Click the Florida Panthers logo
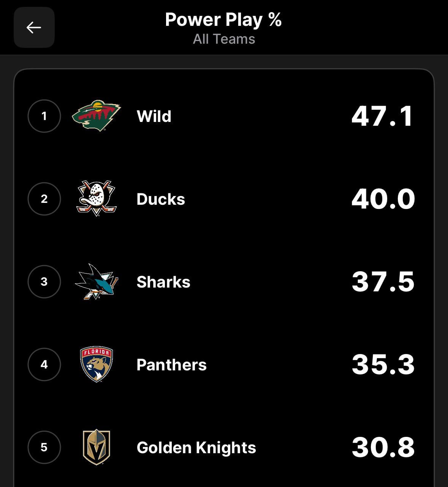 [x=97, y=364]
